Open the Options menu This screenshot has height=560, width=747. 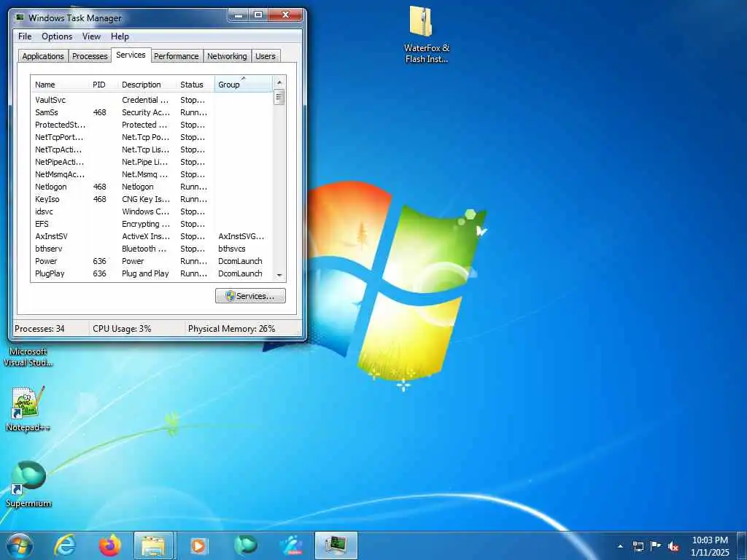(x=57, y=36)
